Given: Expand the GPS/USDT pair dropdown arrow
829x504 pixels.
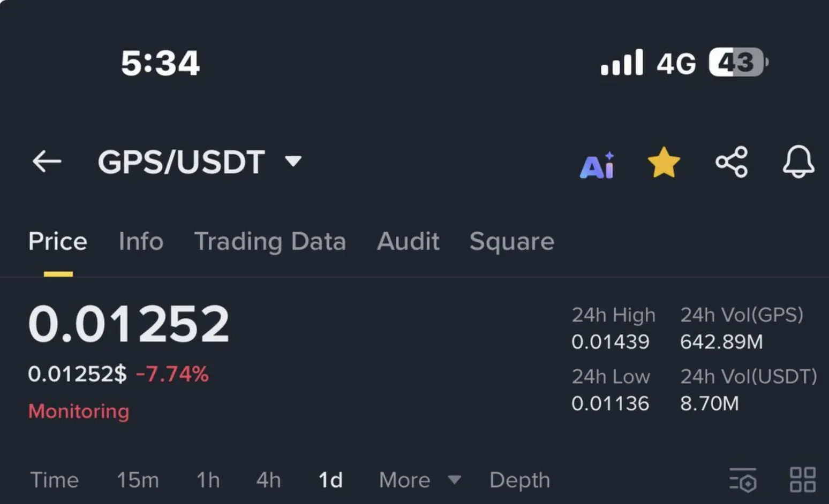Looking at the screenshot, I should tap(293, 161).
